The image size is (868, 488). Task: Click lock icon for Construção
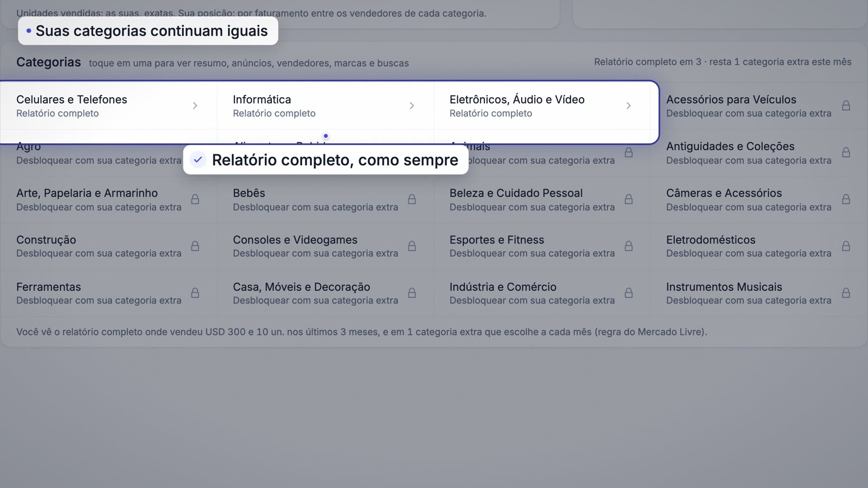pyautogui.click(x=195, y=246)
